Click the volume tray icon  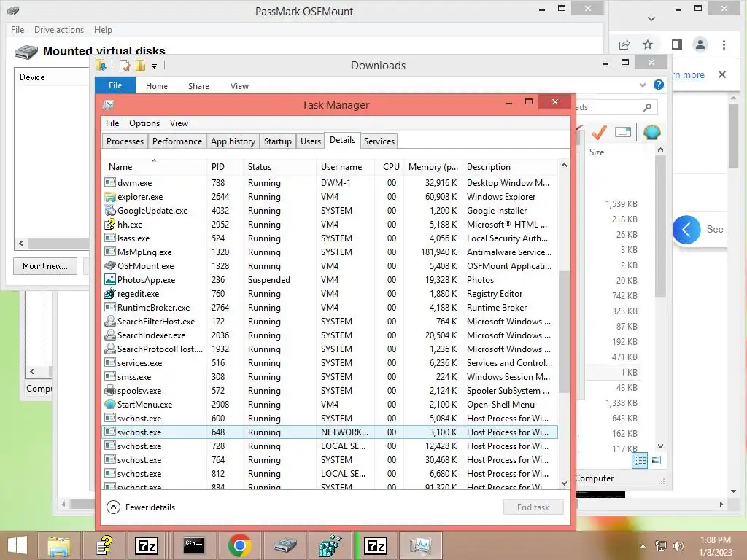tap(678, 545)
